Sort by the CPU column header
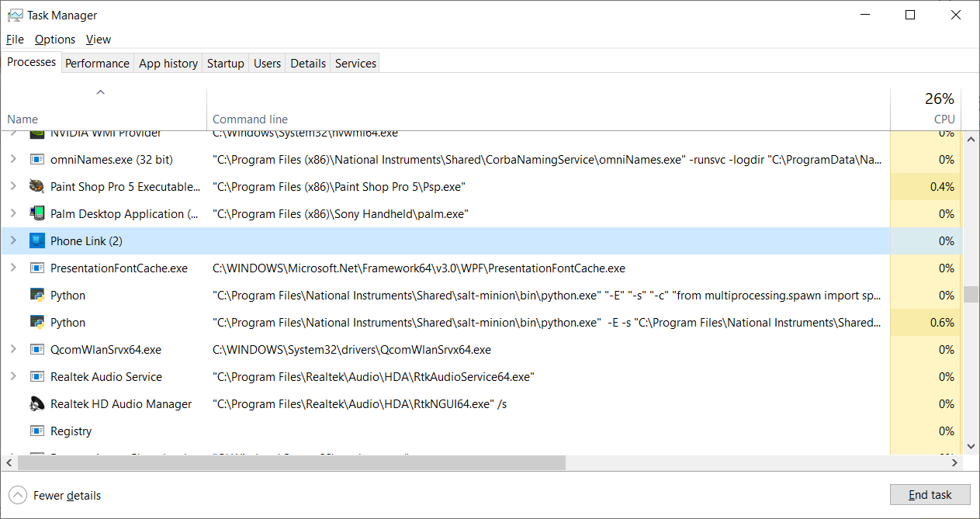980x519 pixels. (926, 109)
